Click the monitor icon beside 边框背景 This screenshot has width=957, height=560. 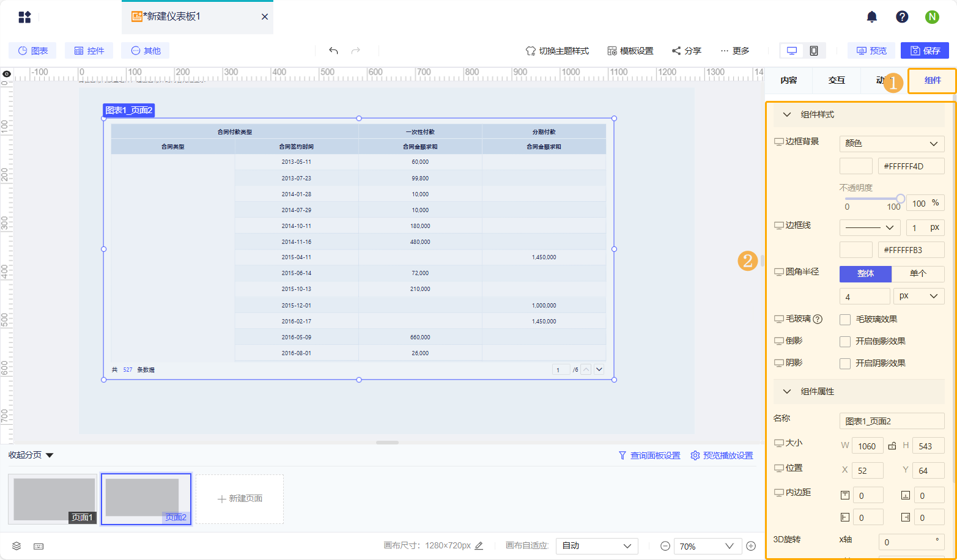(778, 142)
